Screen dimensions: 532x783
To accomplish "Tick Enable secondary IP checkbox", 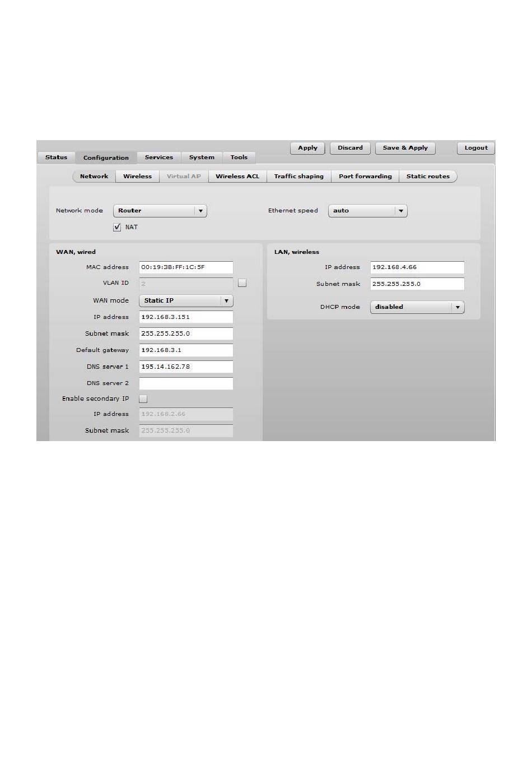I will (143, 399).
